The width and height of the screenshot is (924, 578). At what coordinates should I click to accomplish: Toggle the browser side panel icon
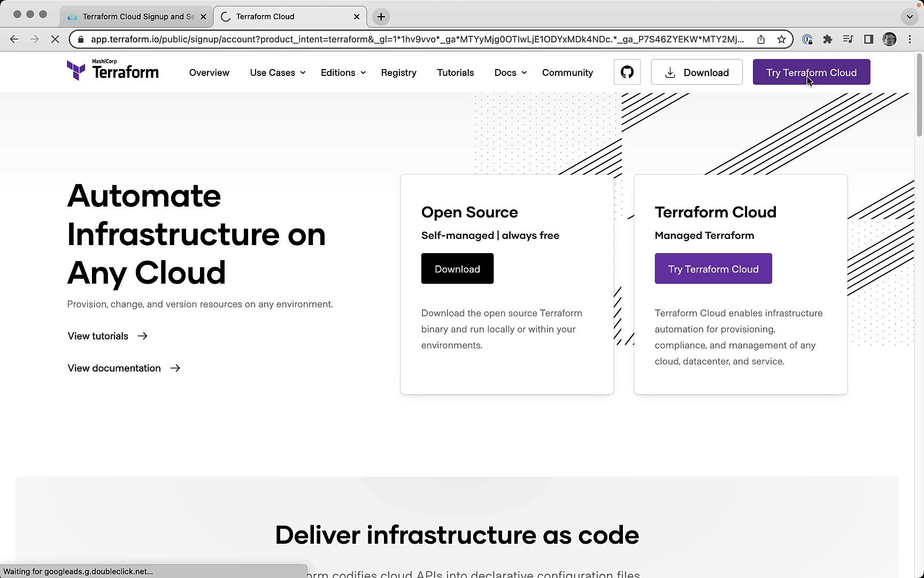click(868, 39)
